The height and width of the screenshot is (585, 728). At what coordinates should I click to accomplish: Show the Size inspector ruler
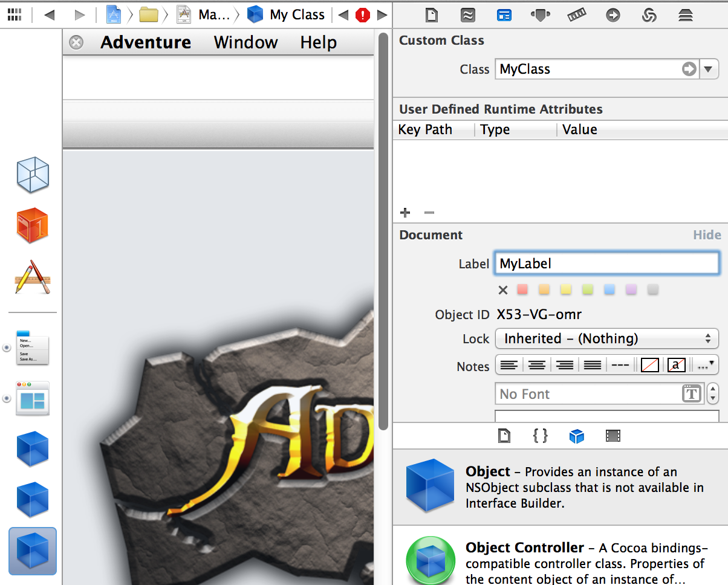click(x=577, y=15)
